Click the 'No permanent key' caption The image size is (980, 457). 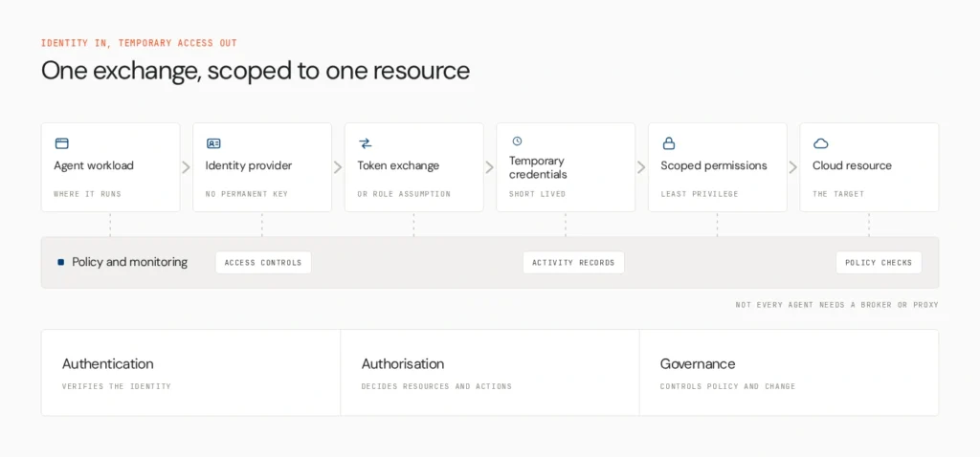247,194
